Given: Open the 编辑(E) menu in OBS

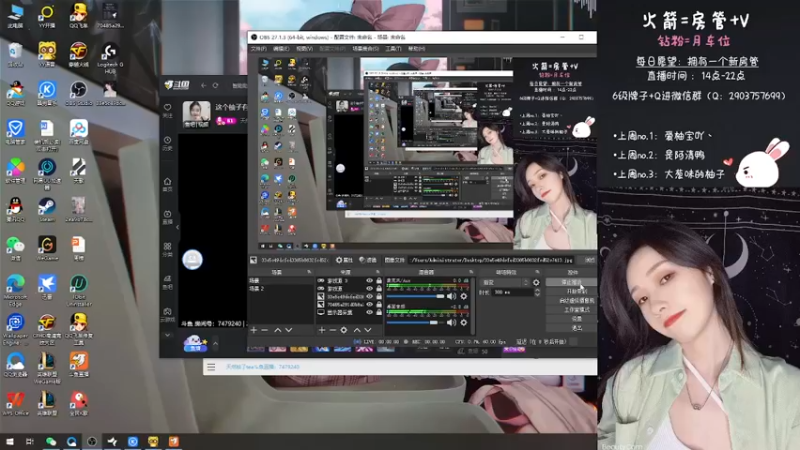Looking at the screenshot, I should click(281, 49).
